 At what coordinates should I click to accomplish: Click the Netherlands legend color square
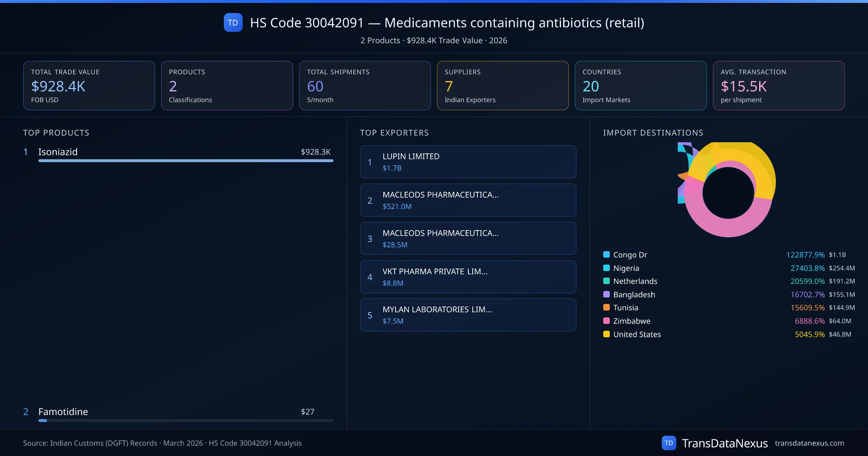[x=607, y=281]
